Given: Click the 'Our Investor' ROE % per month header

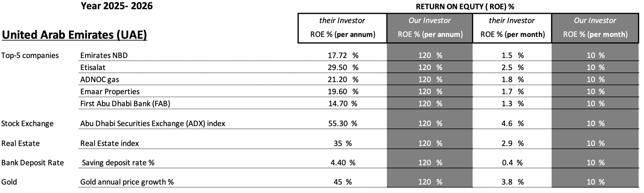Looking at the screenshot, I should pyautogui.click(x=595, y=28).
